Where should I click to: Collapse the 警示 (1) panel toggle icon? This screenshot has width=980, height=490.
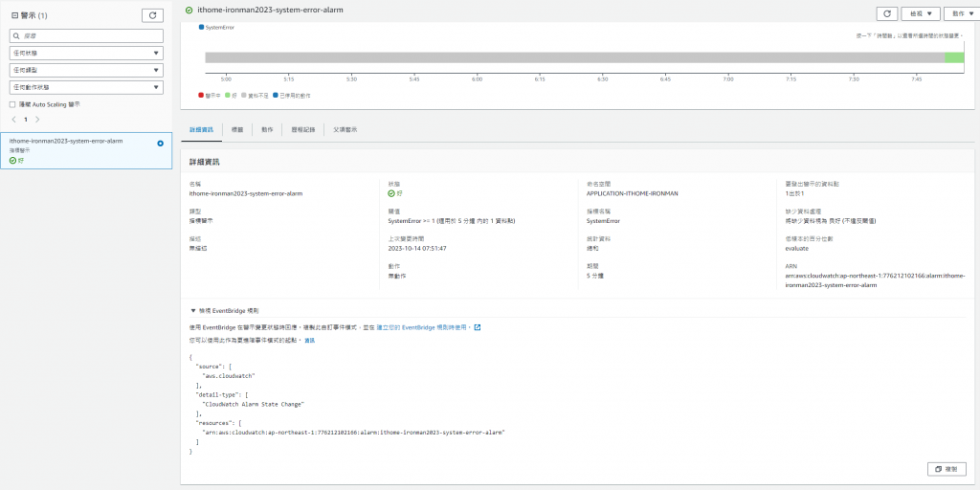tap(14, 15)
